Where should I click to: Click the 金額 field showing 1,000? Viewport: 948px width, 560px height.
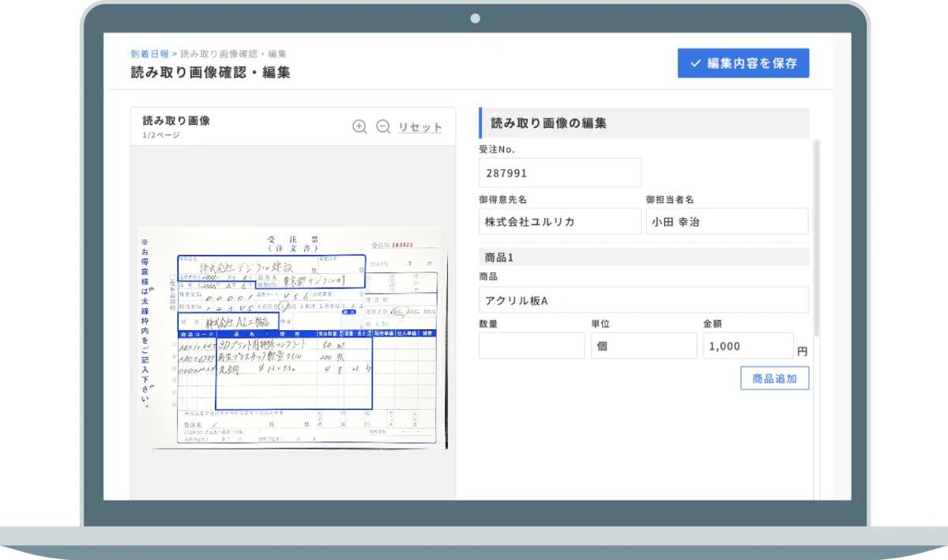[747, 346]
